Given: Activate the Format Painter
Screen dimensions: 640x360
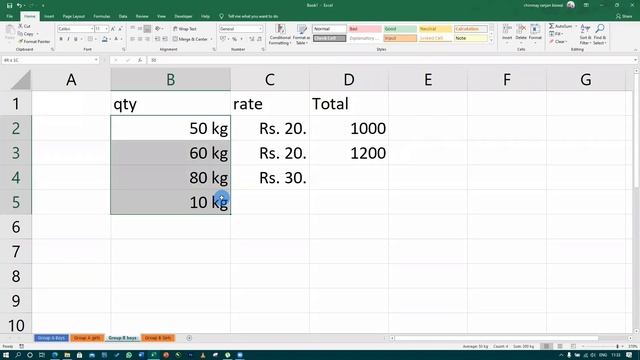Looking at the screenshot, I should 34,42.
